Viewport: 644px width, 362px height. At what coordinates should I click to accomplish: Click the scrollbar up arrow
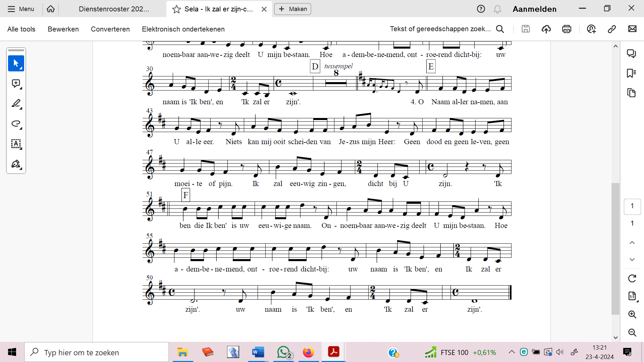pyautogui.click(x=615, y=46)
